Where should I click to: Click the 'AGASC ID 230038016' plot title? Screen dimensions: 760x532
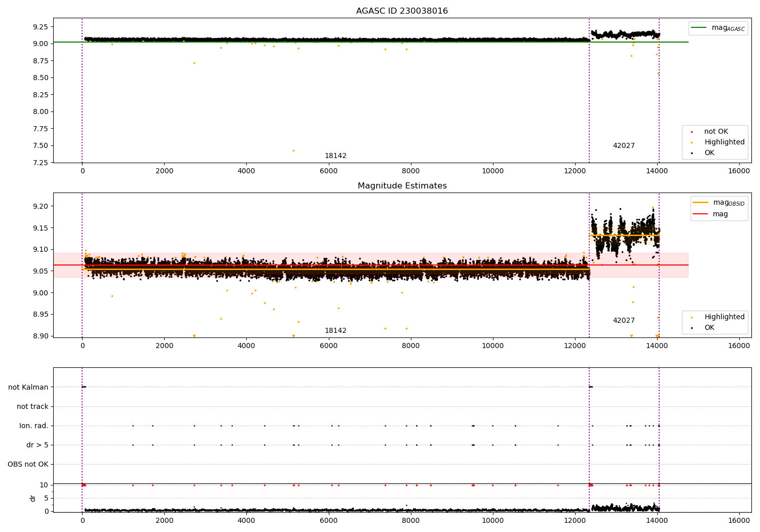[x=402, y=11]
